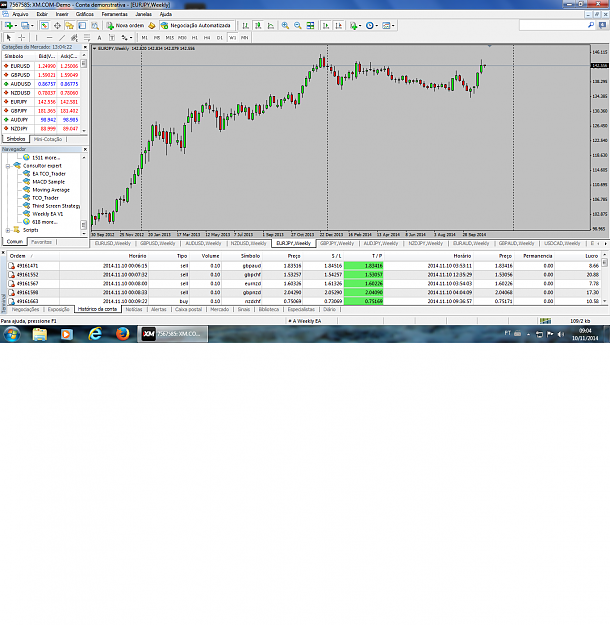Image resolution: width=610 pixels, height=625 pixels.
Task: Switch to the GBPJPY,Weekly chart tab
Action: [337, 243]
